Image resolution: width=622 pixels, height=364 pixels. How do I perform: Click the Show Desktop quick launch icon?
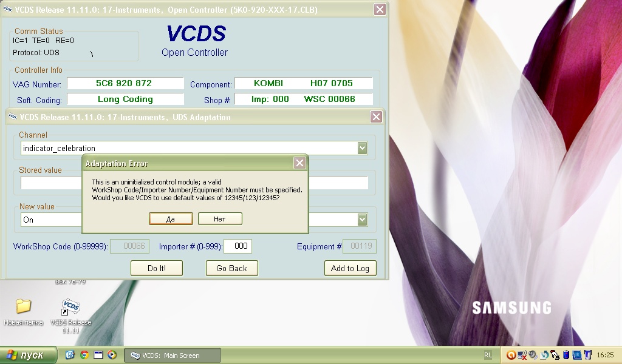(98, 355)
